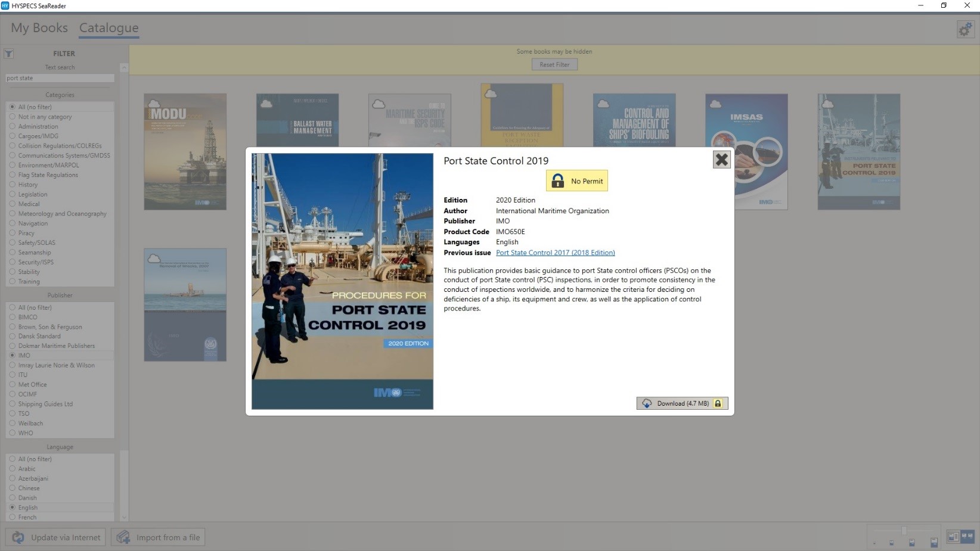Click the Update via Internet refresh icon
The width and height of the screenshot is (980, 551).
(x=18, y=537)
